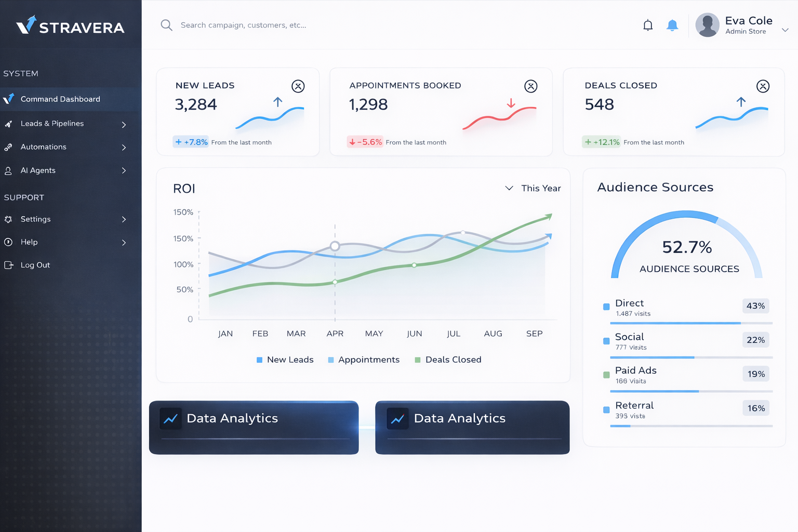Click the 3,284 new leads value
This screenshot has width=798, height=532.
(196, 104)
